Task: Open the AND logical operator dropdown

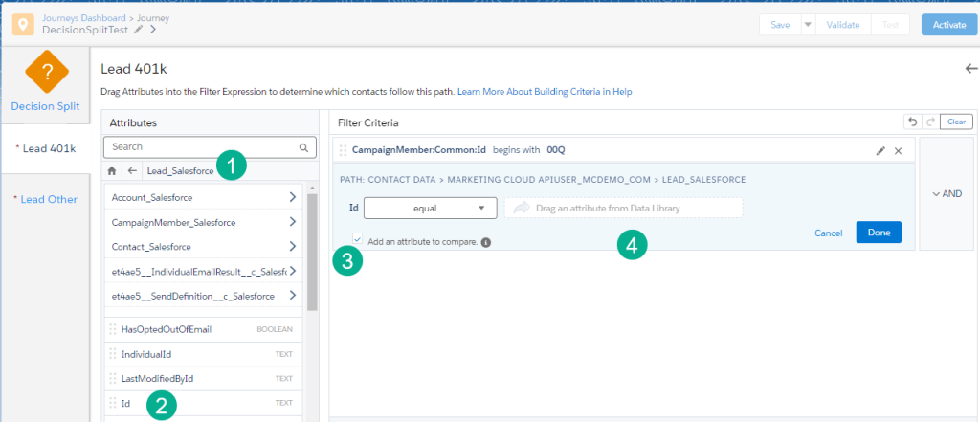Action: tap(946, 193)
